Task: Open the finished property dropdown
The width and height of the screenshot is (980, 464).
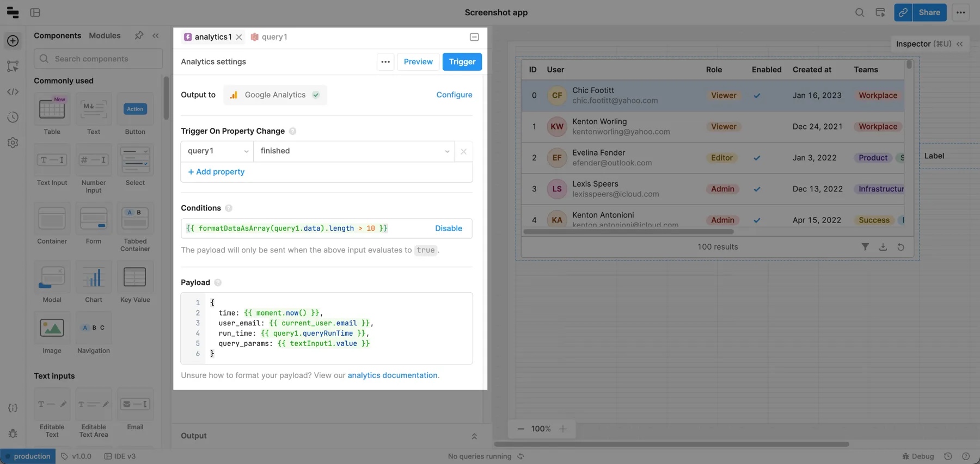Action: click(355, 151)
